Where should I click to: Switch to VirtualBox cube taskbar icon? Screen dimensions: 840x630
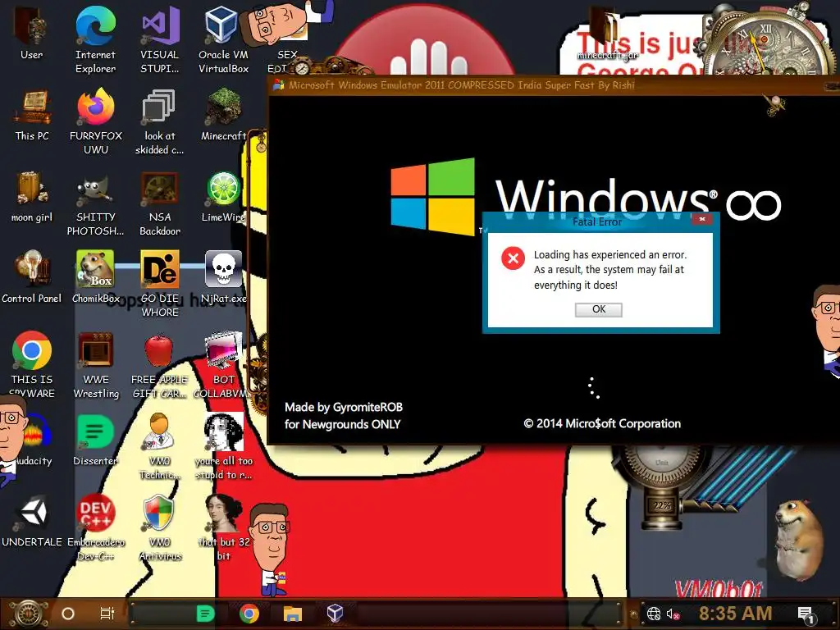[x=335, y=613]
